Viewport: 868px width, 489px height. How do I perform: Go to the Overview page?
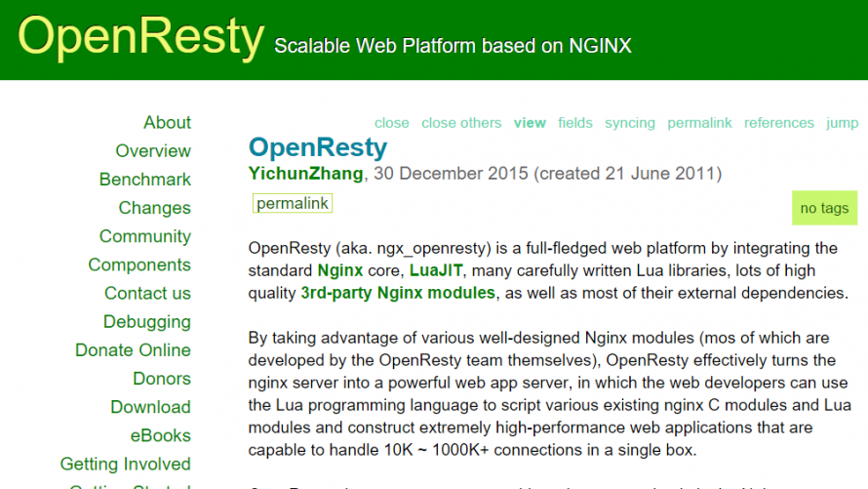click(x=153, y=150)
